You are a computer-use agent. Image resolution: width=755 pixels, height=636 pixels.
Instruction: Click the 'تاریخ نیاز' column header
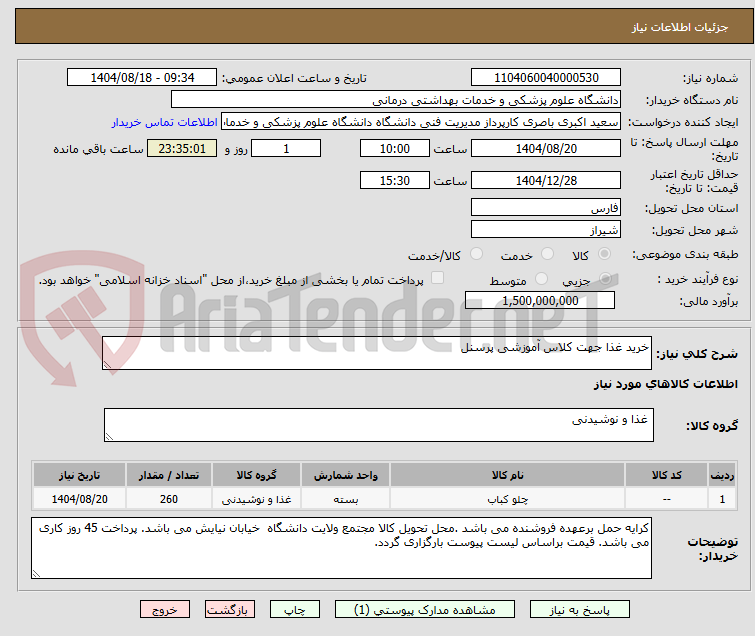[x=79, y=475]
